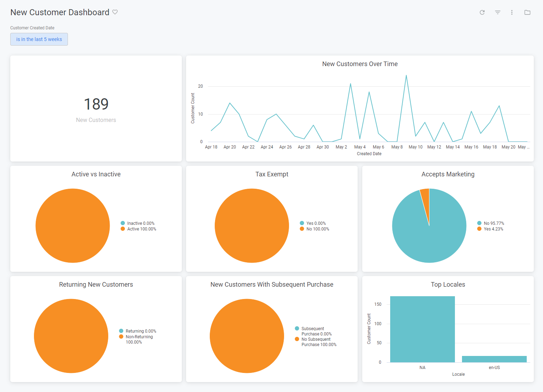Click the 'Created Date' axis title
543x392 pixels.
coord(369,154)
